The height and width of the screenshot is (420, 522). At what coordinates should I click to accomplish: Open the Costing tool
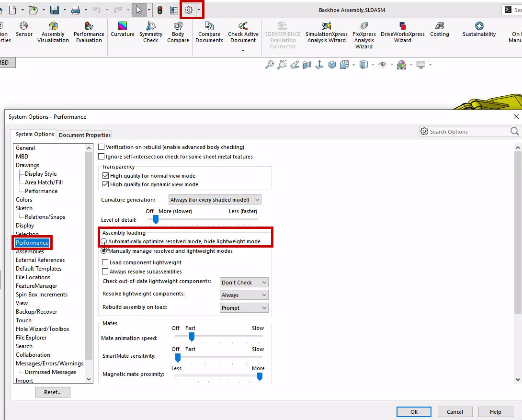point(439,30)
